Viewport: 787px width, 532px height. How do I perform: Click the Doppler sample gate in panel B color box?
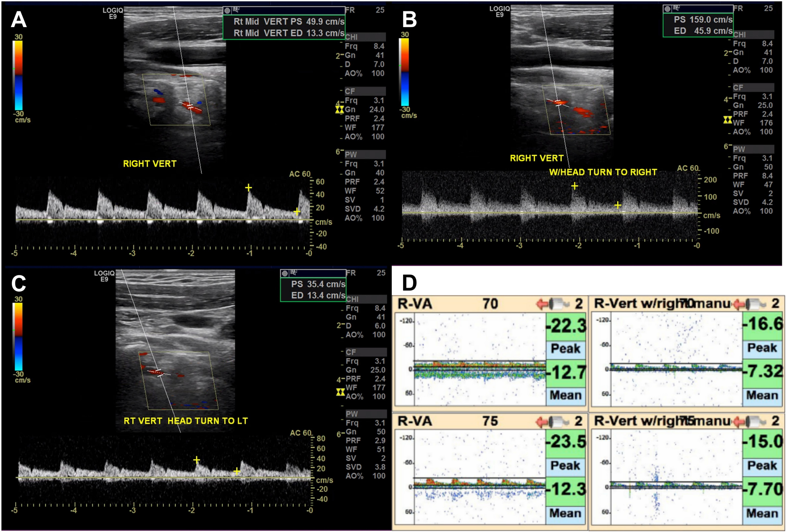point(558,103)
